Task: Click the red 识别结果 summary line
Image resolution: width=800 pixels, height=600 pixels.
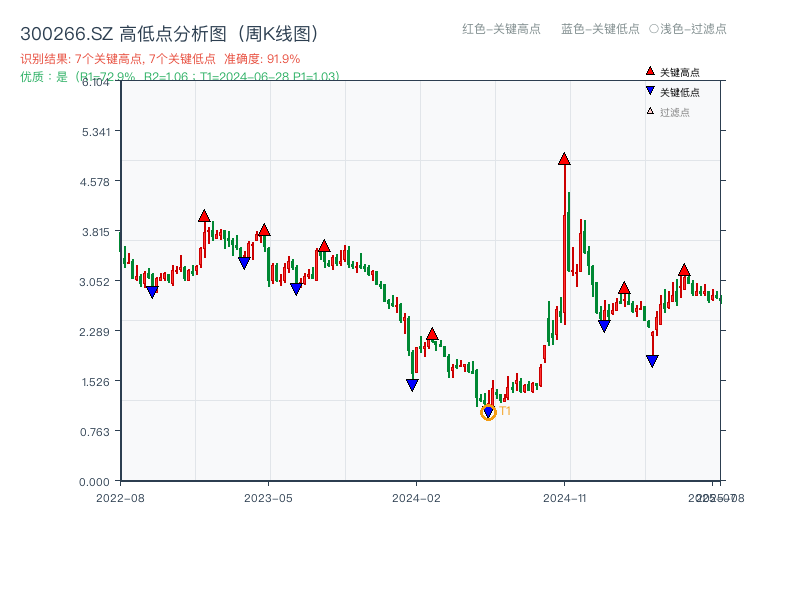Action: [160, 59]
